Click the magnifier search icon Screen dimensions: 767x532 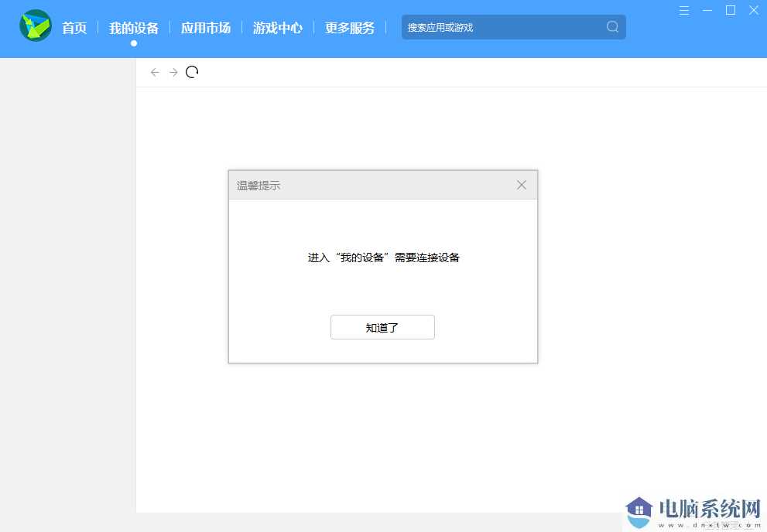tap(612, 27)
